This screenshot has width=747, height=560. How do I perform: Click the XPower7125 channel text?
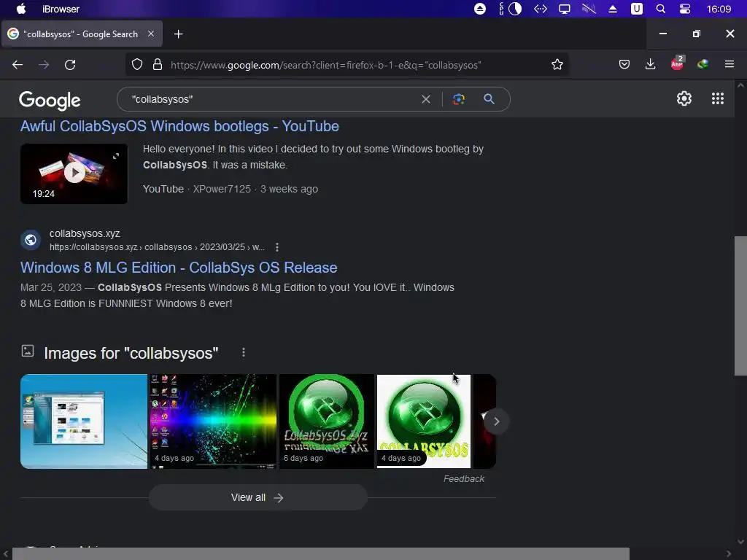pyautogui.click(x=222, y=189)
